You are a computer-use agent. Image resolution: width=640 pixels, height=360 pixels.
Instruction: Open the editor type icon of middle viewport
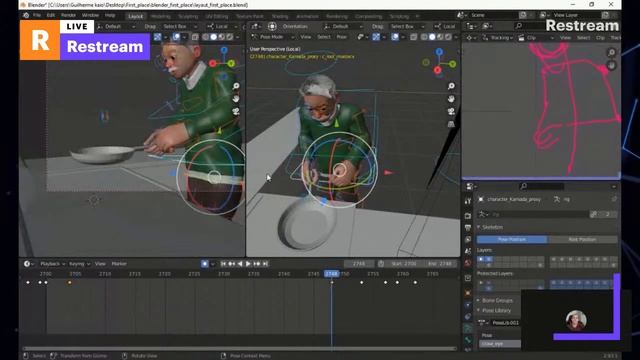click(256, 27)
